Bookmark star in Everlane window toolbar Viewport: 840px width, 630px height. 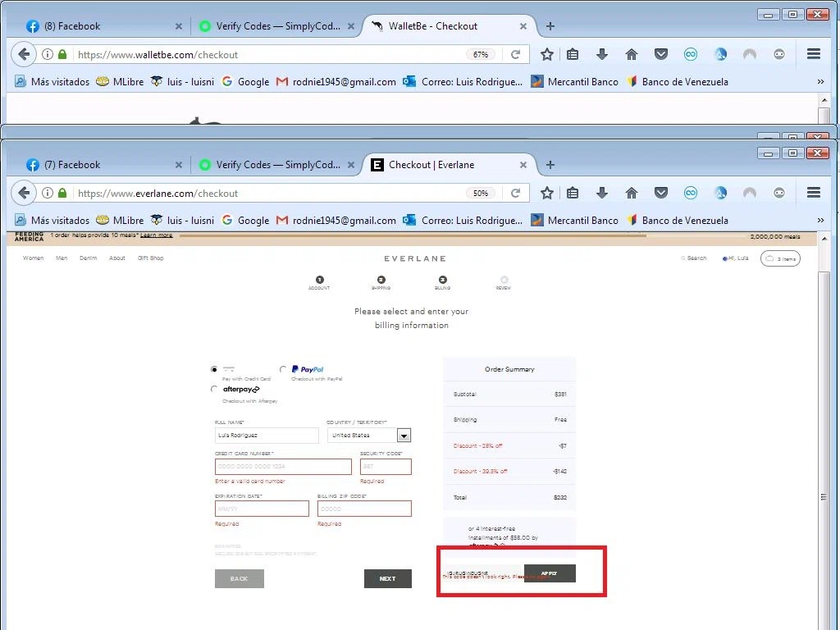pyautogui.click(x=546, y=193)
